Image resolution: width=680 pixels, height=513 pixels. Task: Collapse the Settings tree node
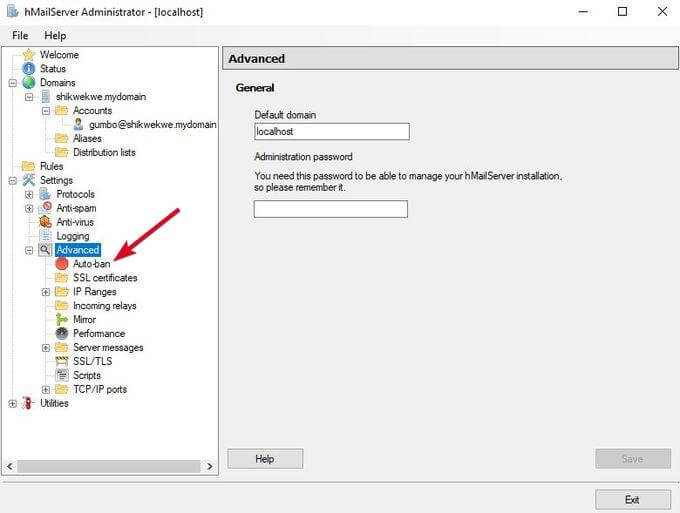tap(13, 180)
